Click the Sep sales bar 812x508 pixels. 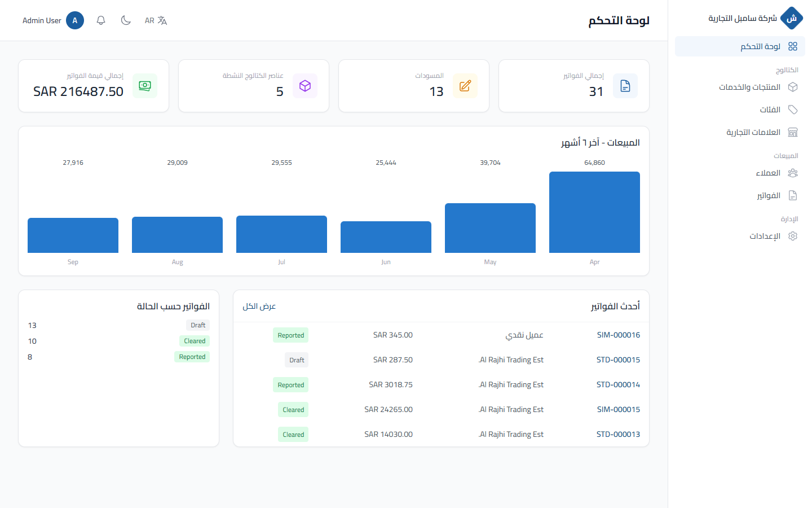(73, 235)
